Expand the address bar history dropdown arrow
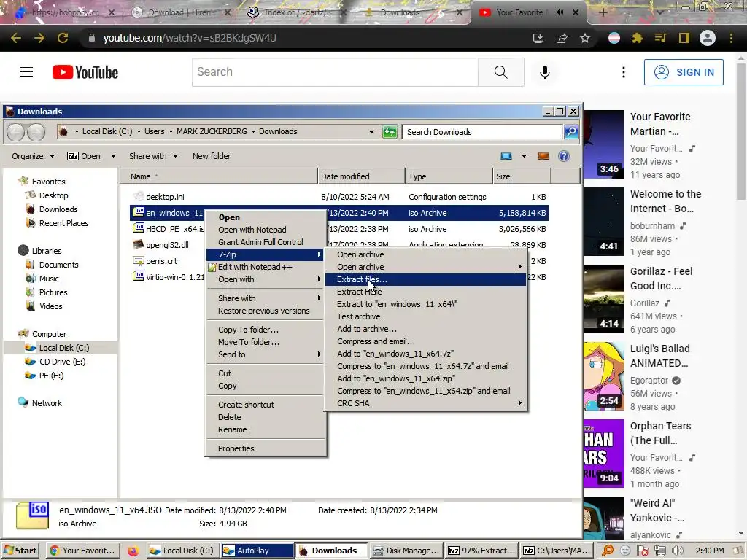The width and height of the screenshot is (747, 560). [371, 132]
